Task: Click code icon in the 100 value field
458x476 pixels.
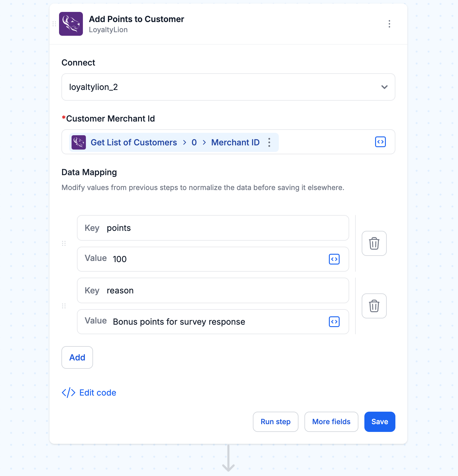Action: [x=334, y=259]
